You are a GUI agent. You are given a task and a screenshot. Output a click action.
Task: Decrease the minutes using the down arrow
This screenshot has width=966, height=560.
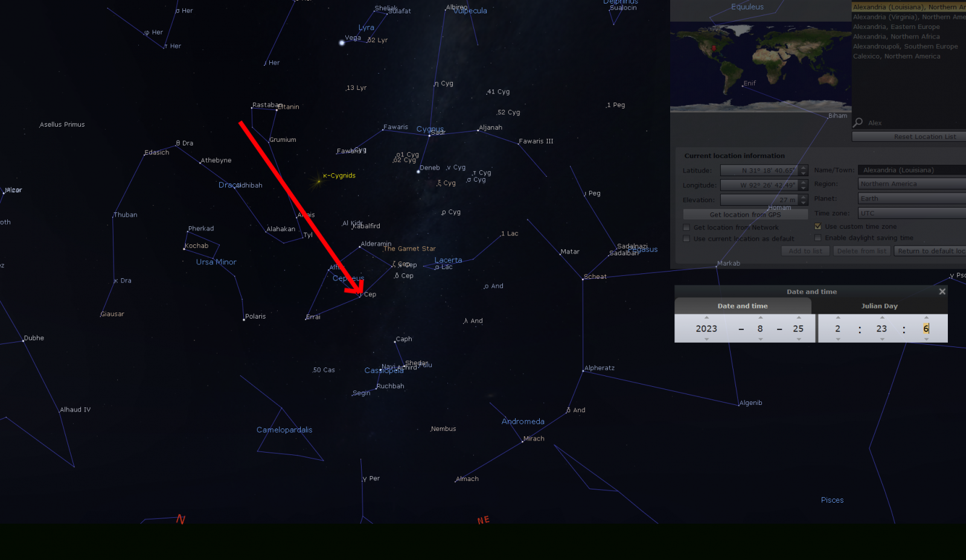(x=882, y=339)
